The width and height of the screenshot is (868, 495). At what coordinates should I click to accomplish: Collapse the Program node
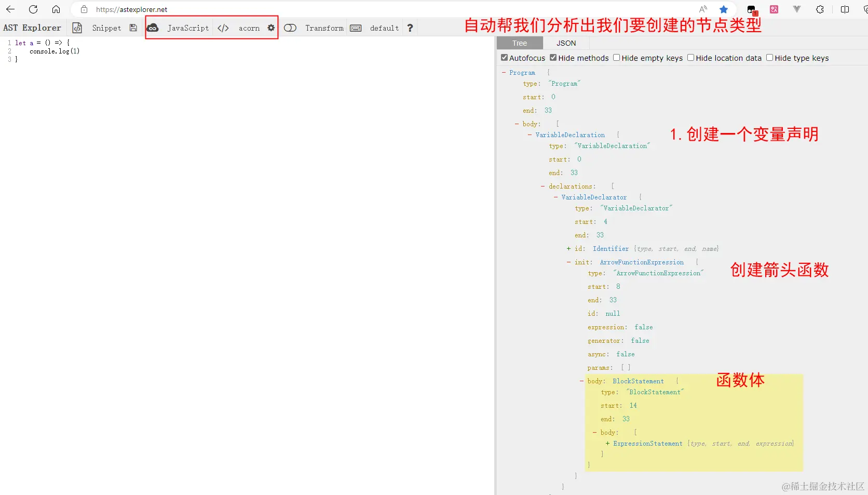pyautogui.click(x=504, y=73)
